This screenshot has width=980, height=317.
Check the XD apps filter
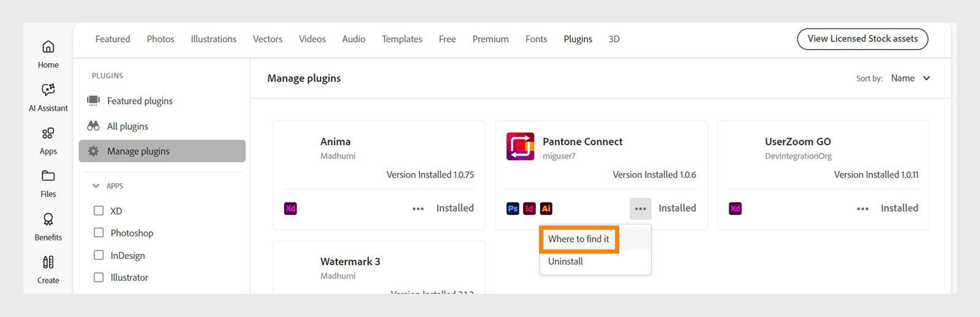click(x=99, y=211)
